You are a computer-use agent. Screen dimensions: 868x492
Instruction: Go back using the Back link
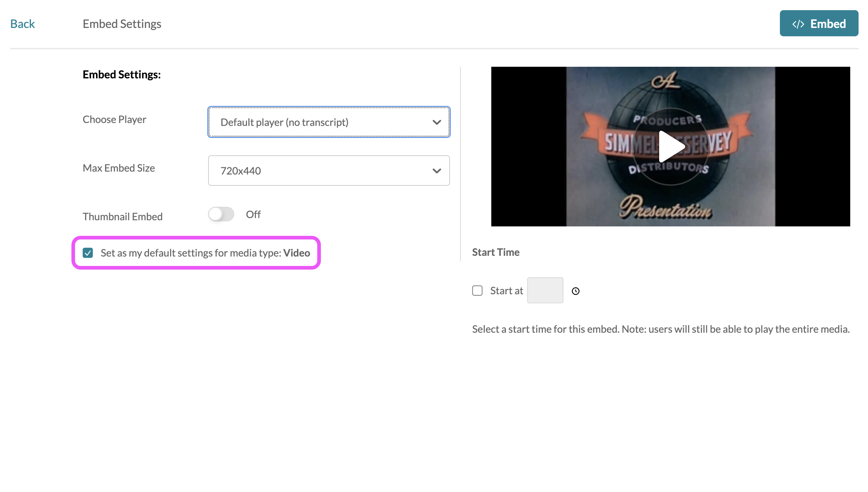coord(22,24)
